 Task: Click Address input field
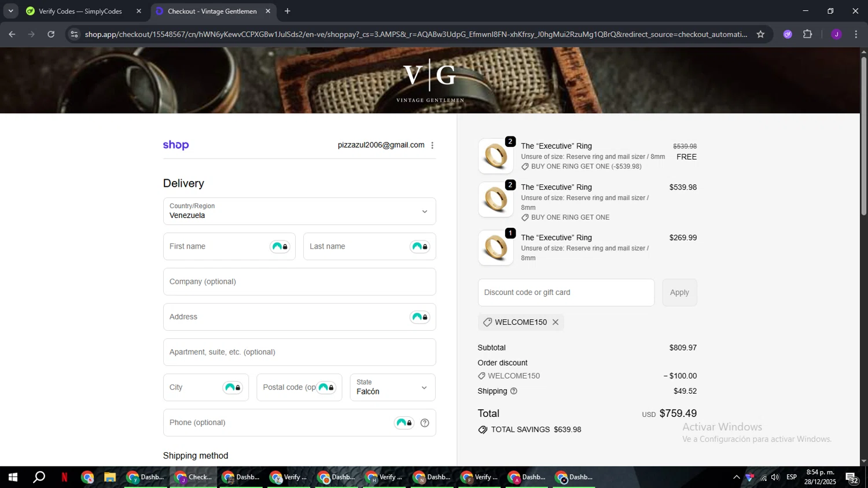299,317
